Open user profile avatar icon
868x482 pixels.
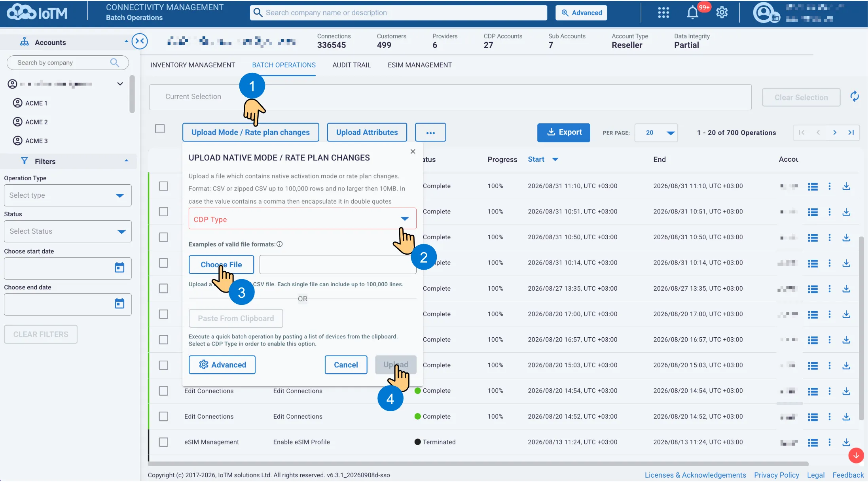click(x=763, y=13)
